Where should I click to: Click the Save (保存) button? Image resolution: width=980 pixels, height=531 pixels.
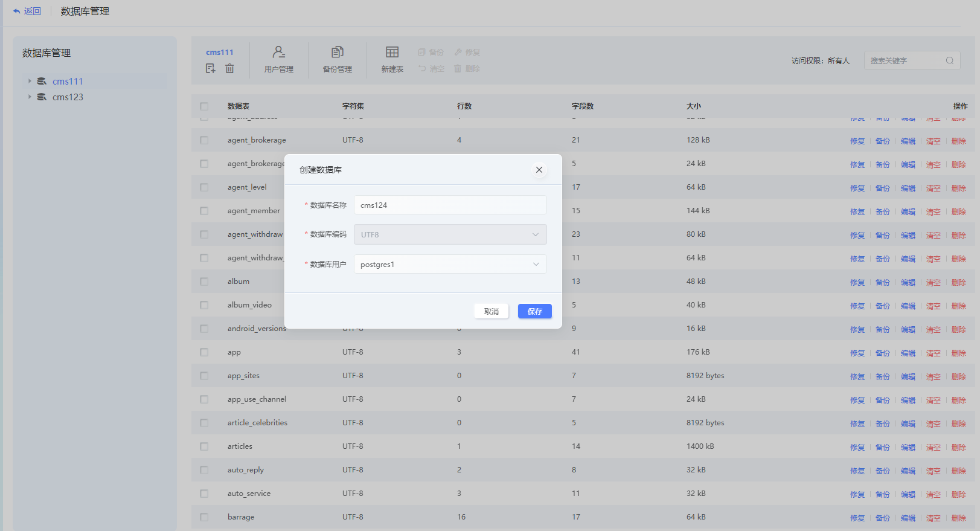tap(535, 311)
